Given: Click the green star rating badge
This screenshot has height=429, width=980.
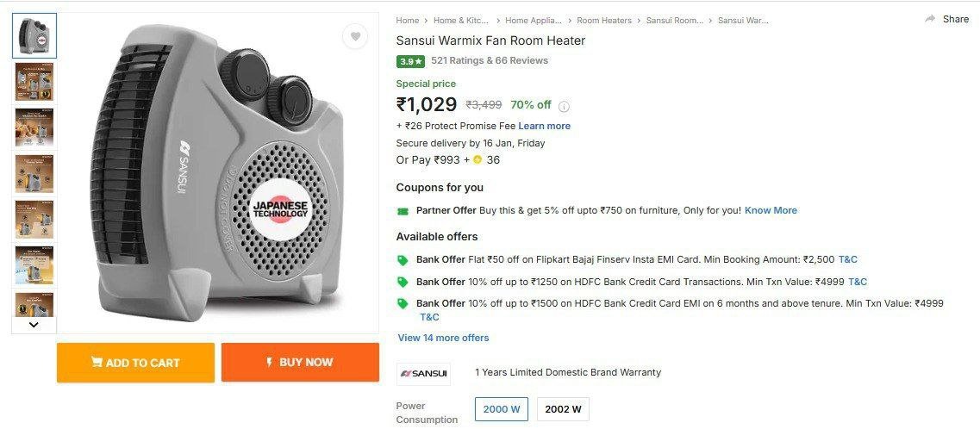Looking at the screenshot, I should [x=410, y=61].
